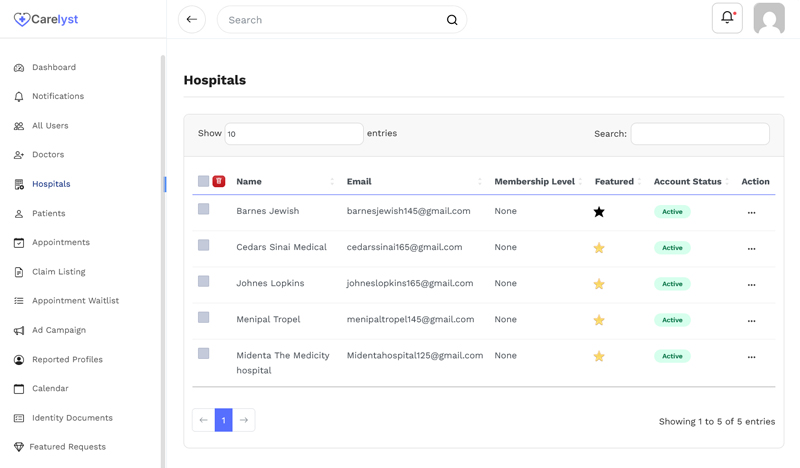Click email barnesjewish145@gmail.com

[409, 211]
